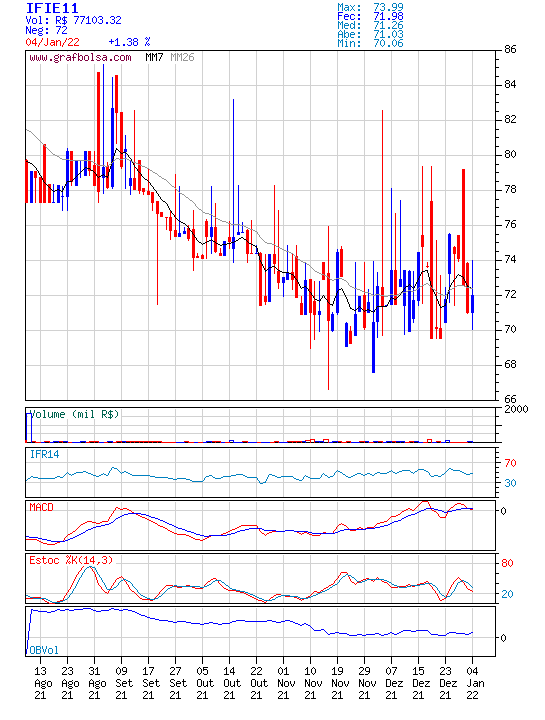Click the Max: 73.99 value
Viewport: 545px width, 720px height.
pos(370,7)
